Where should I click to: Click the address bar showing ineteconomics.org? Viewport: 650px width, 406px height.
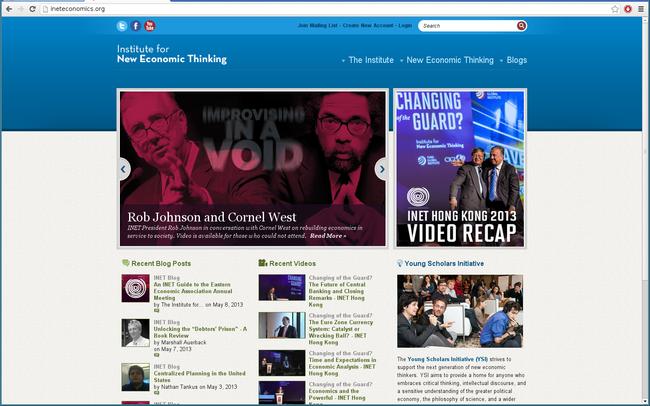323,9
